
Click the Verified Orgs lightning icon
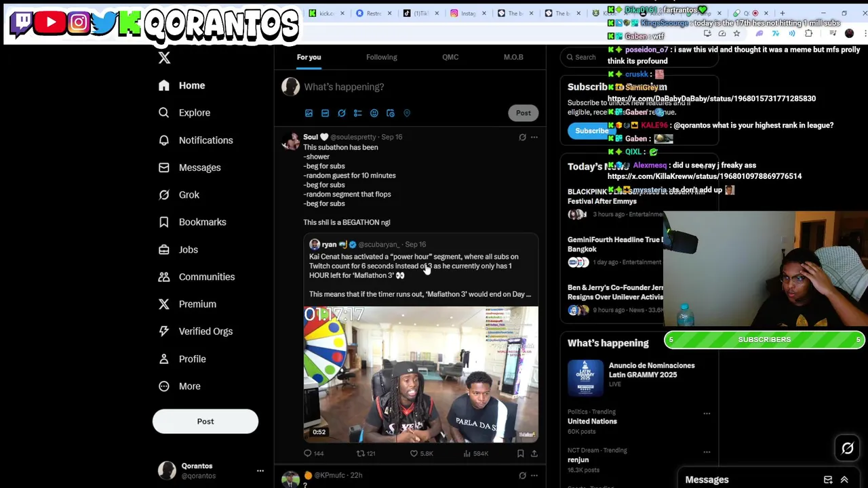click(x=163, y=331)
